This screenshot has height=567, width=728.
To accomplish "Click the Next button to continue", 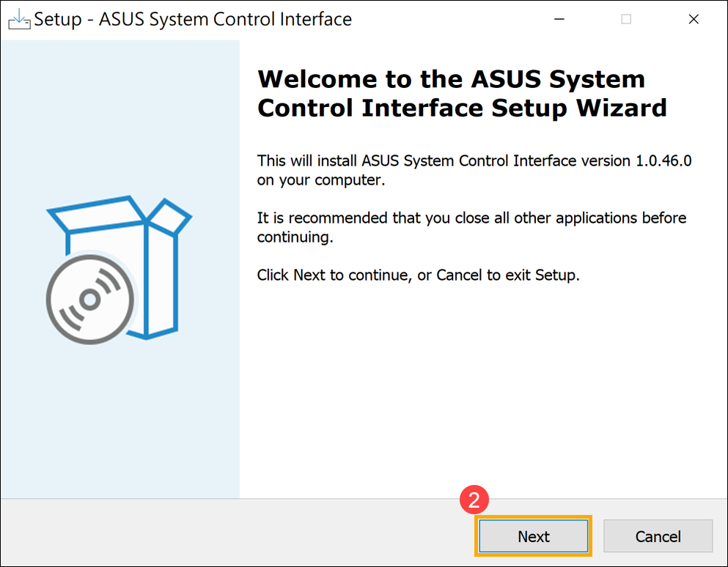I will (x=533, y=536).
